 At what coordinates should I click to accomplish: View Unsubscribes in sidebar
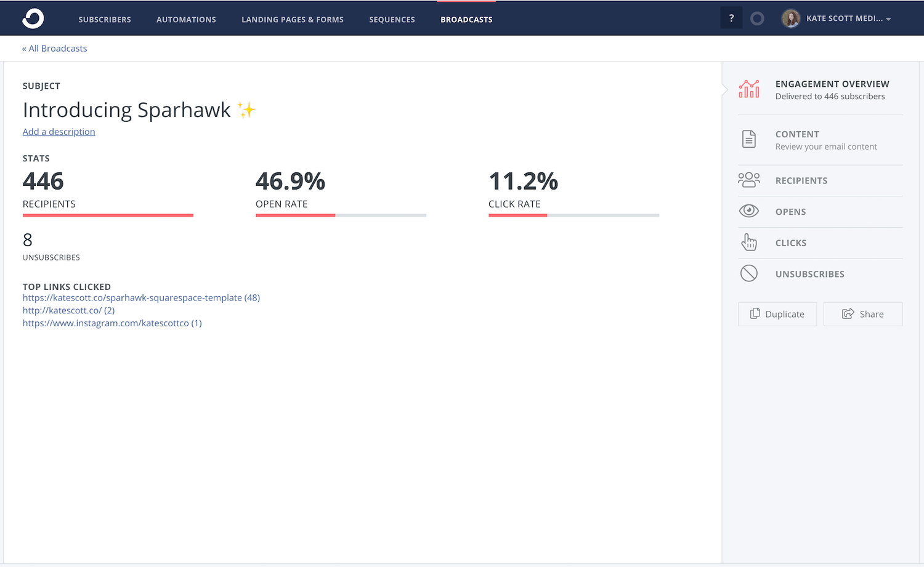pos(810,274)
